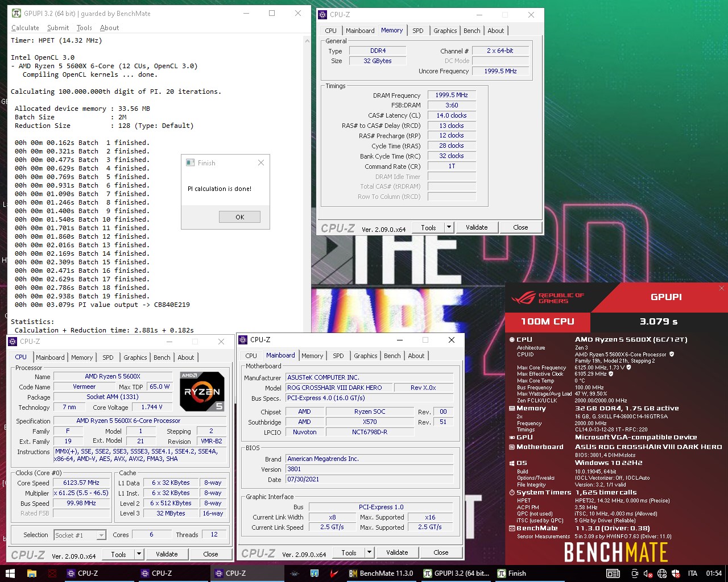Click the BIOS Version 3801 field
Viewport: 728px width, 582px height.
(x=370, y=469)
